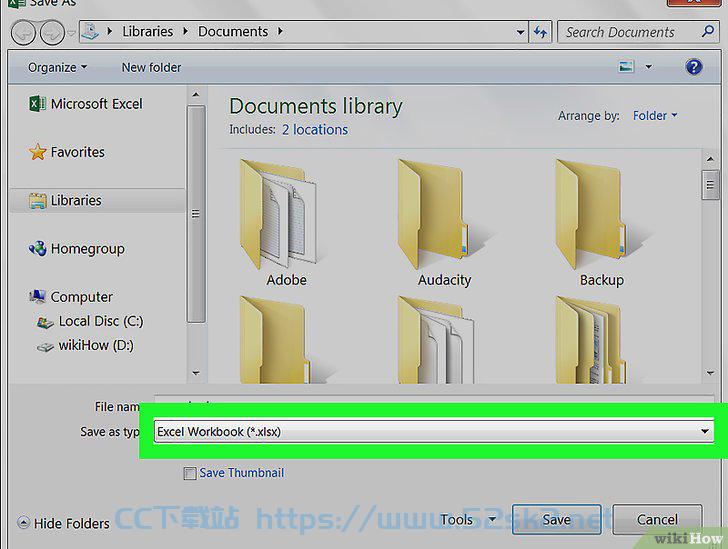Select the Adobe folder
The image size is (728, 549).
coord(286,223)
